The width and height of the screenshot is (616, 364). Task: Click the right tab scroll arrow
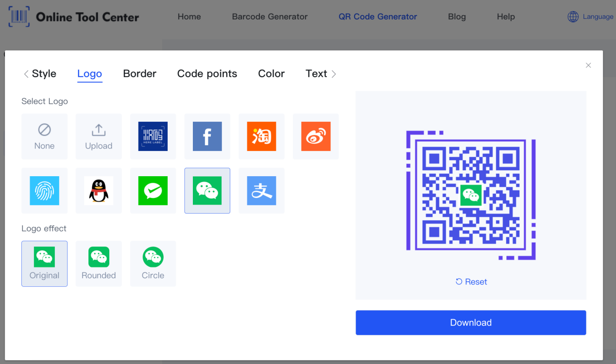point(334,74)
